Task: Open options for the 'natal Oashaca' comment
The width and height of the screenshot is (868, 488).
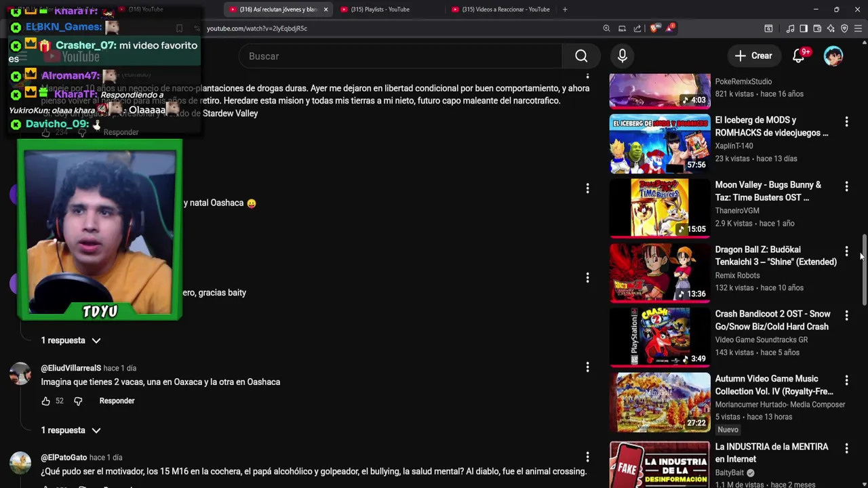Action: tap(587, 188)
